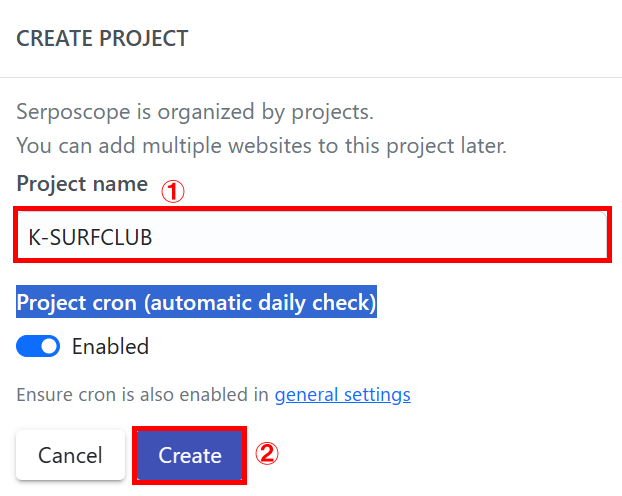Click the 'Ensure cron is also enabled' text
The width and height of the screenshot is (622, 496).
pos(144,394)
